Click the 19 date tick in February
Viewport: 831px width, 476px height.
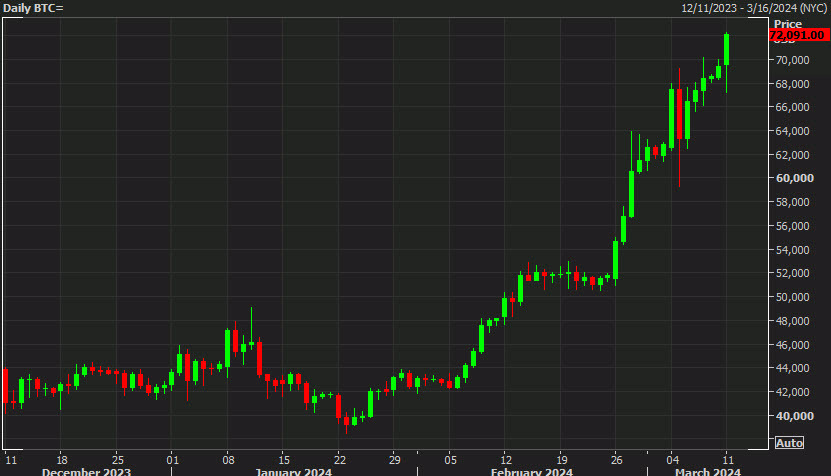[562, 460]
